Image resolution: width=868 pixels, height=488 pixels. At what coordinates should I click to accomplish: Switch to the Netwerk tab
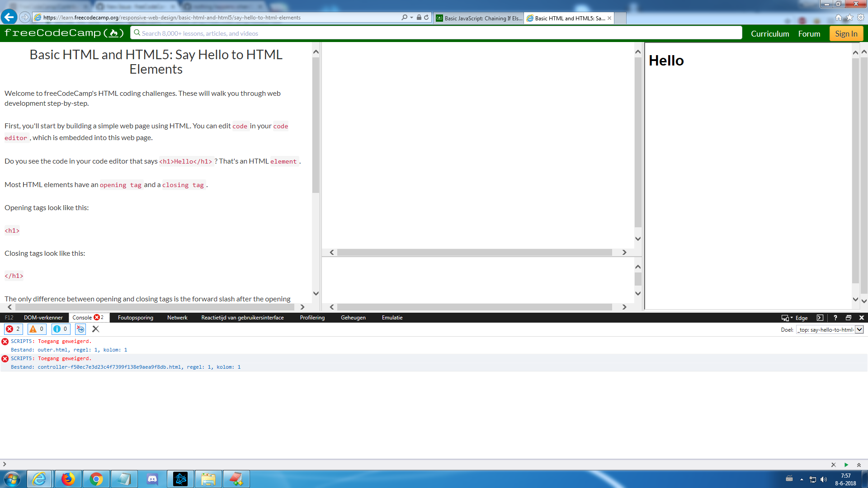(177, 318)
